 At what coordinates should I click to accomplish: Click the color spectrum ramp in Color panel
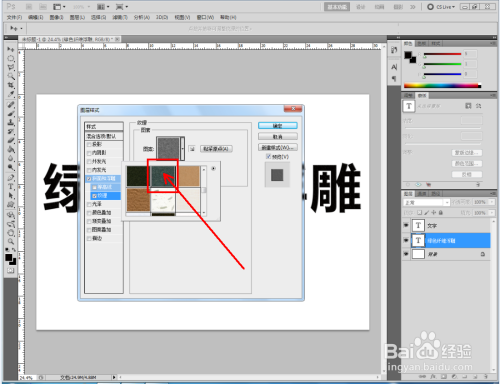(442, 86)
